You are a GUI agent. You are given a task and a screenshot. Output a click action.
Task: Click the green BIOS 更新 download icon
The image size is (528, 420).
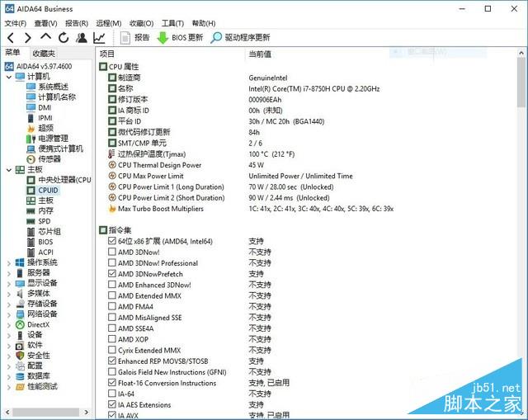click(163, 37)
